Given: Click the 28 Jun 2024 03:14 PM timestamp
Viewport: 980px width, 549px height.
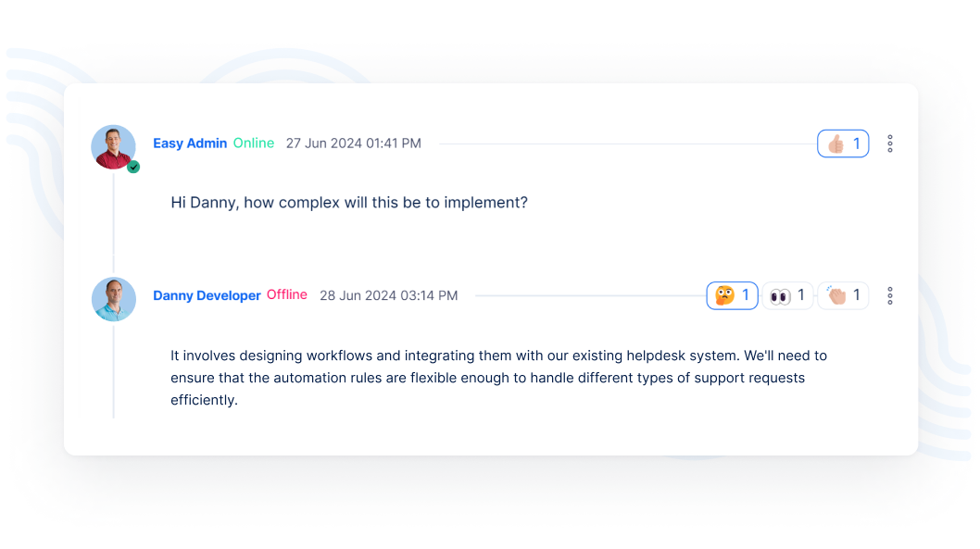Looking at the screenshot, I should pos(388,295).
